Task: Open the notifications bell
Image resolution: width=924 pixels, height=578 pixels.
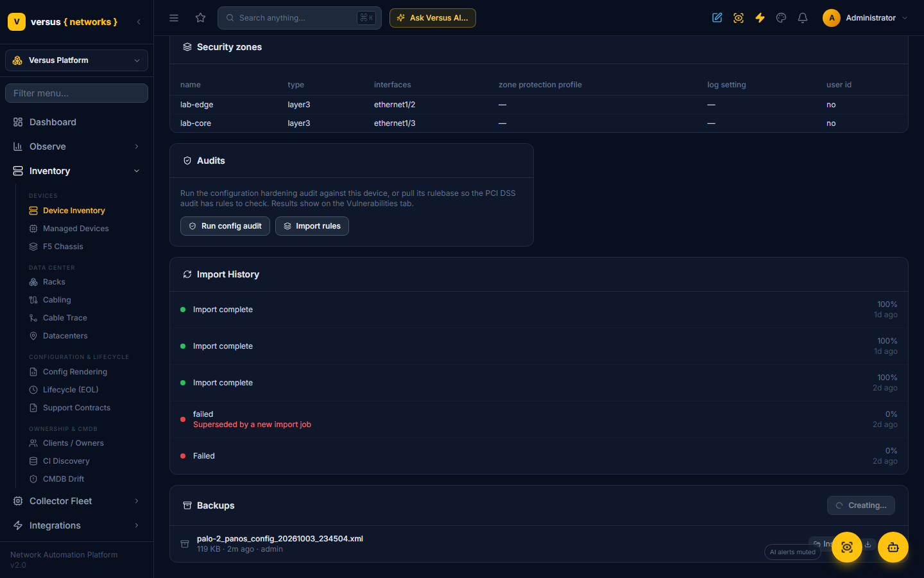Action: 803,18
